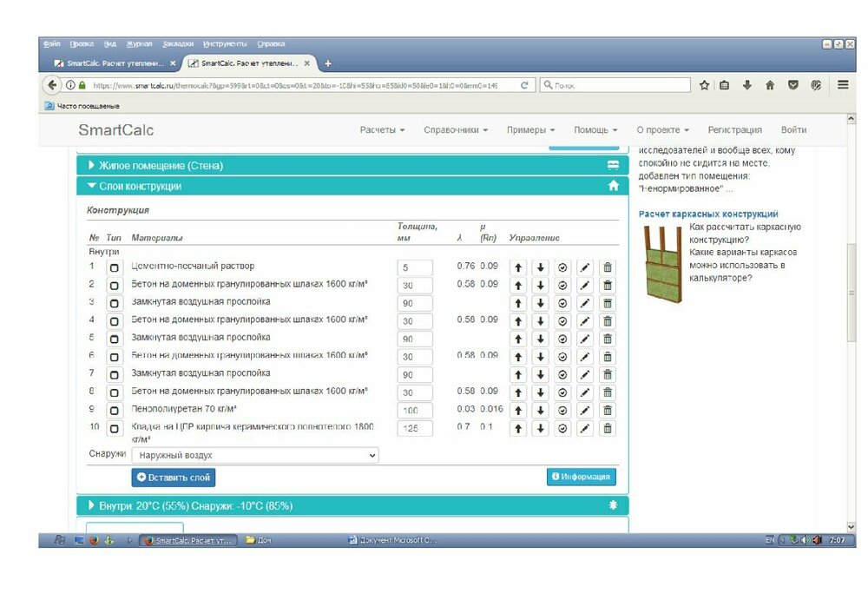Open Снаружи Наружный воздух dropdown
This screenshot has width=868, height=613.
[x=255, y=455]
